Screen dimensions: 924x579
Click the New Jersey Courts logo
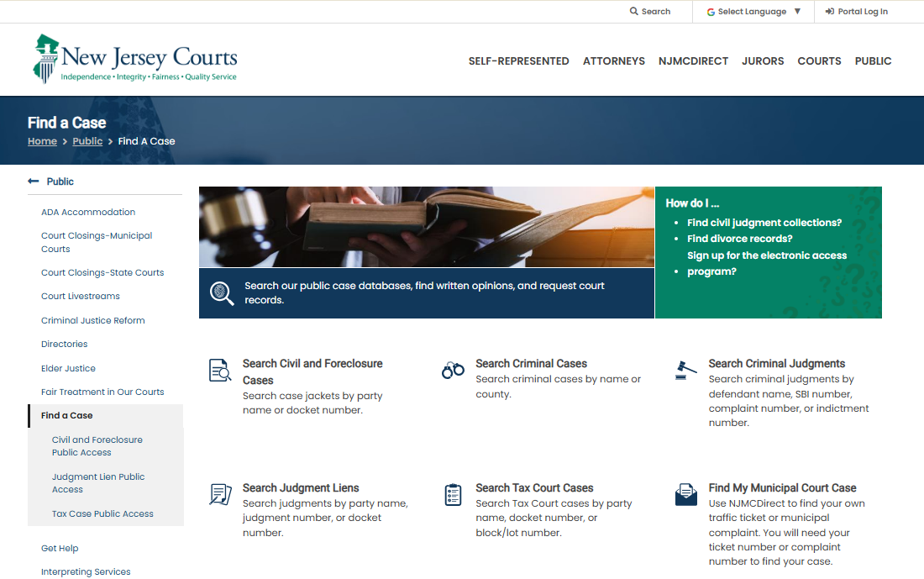coord(135,59)
